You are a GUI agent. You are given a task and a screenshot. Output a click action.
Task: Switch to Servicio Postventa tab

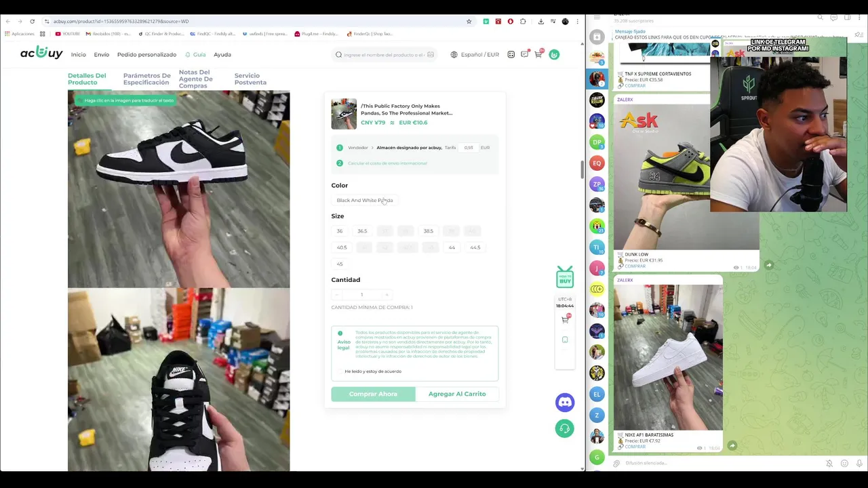pos(250,79)
